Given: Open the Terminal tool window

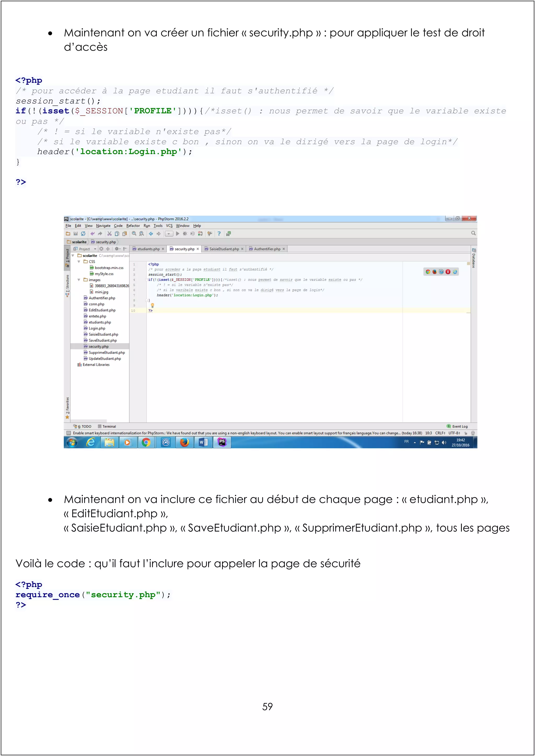Looking at the screenshot, I should pos(107,426).
